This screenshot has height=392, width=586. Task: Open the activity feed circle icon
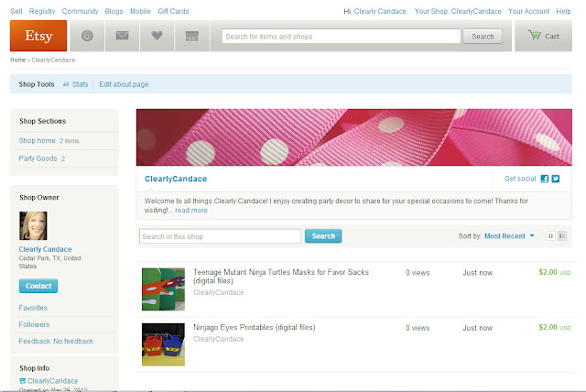coord(87,36)
